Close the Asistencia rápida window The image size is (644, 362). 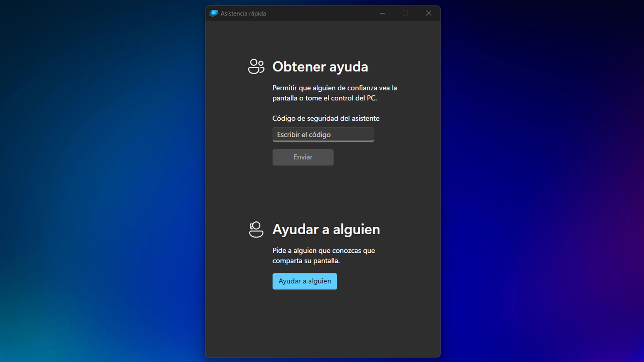428,13
